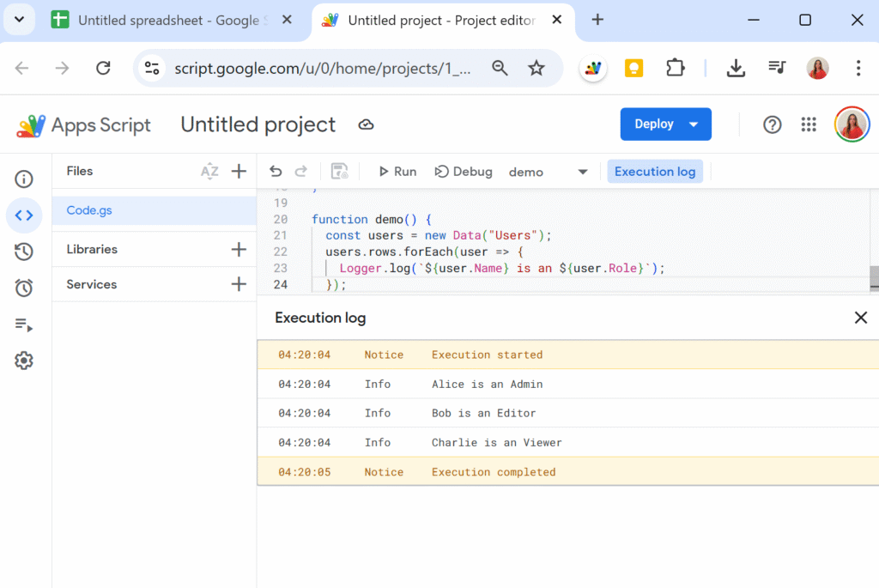Click the Debug button
The width and height of the screenshot is (879, 588).
[x=464, y=172]
